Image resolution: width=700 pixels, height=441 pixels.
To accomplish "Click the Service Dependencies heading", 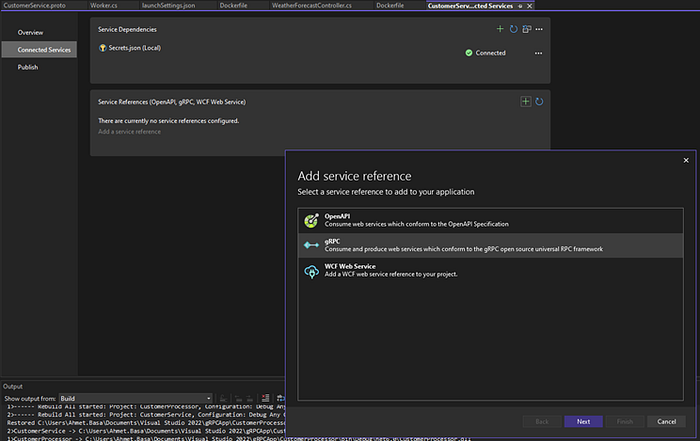I will click(x=127, y=29).
